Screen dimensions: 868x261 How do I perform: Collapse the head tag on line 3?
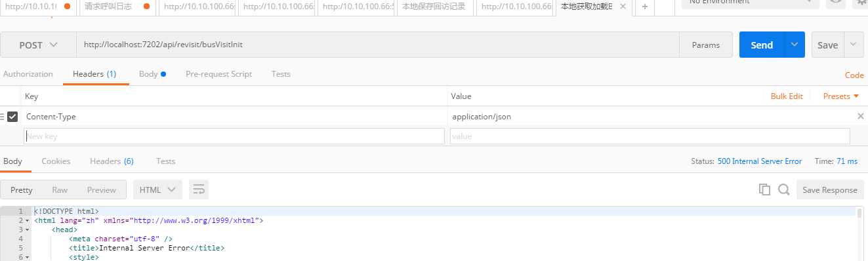pos(27,230)
